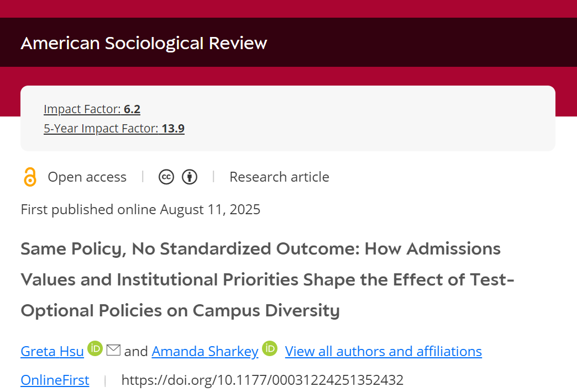This screenshot has height=392, width=577.
Task: Click the attribution person license icon
Action: click(x=190, y=177)
